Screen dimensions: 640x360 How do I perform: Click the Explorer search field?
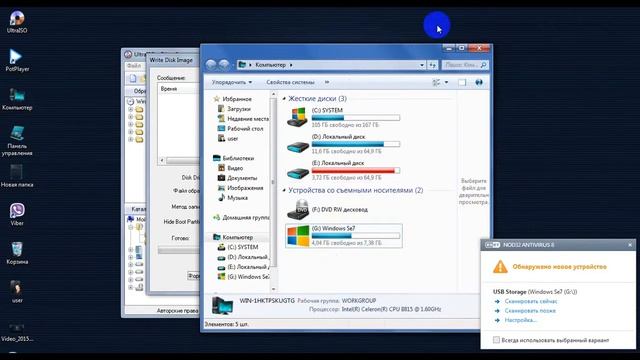(465, 65)
